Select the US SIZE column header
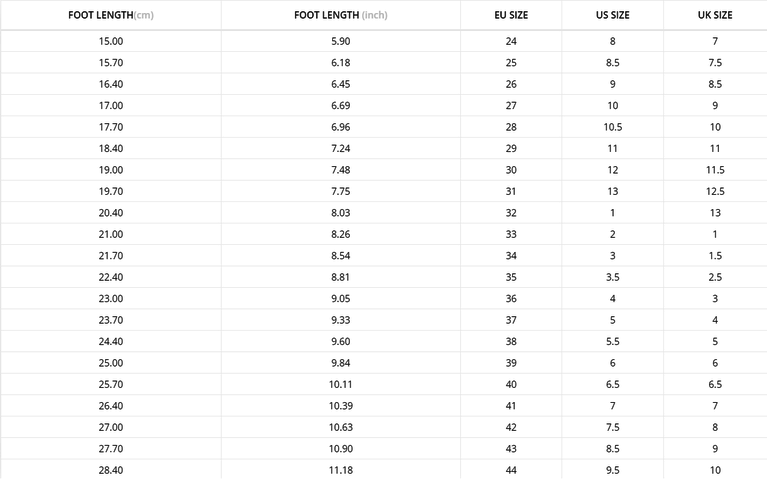 tap(612, 16)
